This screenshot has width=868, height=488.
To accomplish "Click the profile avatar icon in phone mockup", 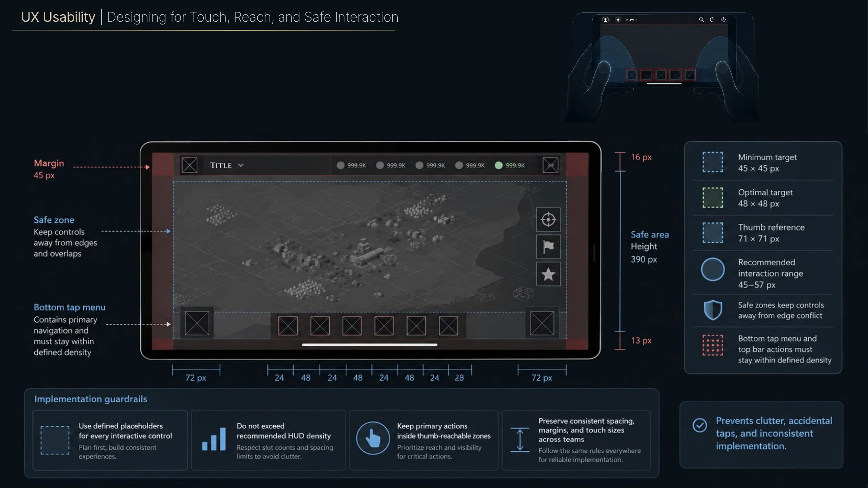I will [606, 20].
